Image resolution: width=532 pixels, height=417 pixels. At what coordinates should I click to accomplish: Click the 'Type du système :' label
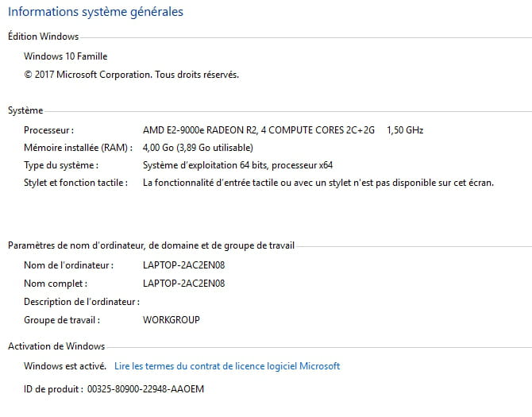pyautogui.click(x=61, y=165)
